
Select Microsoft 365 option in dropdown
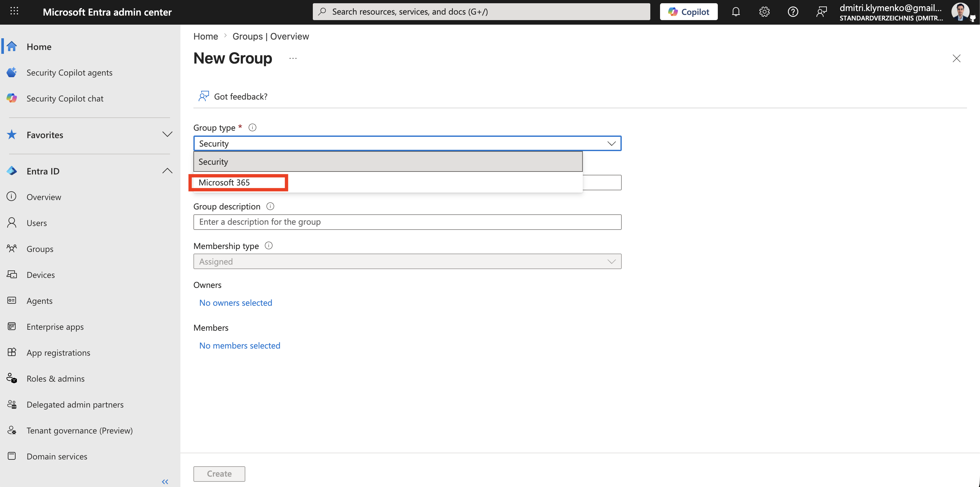(388, 183)
